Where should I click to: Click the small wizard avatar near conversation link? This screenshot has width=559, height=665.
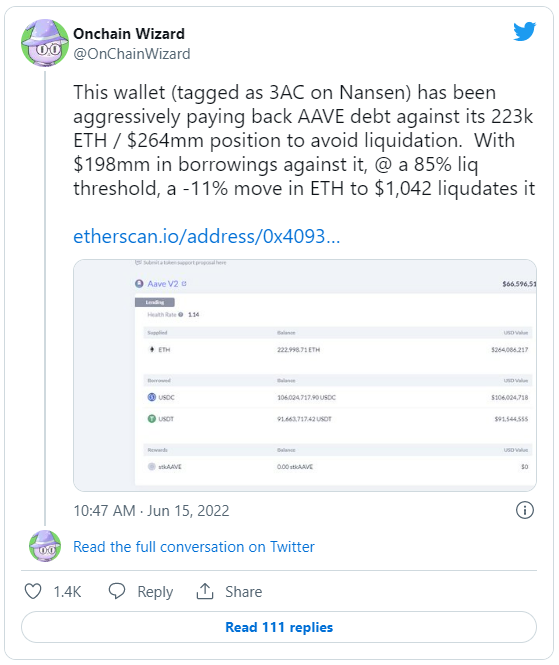[x=45, y=546]
